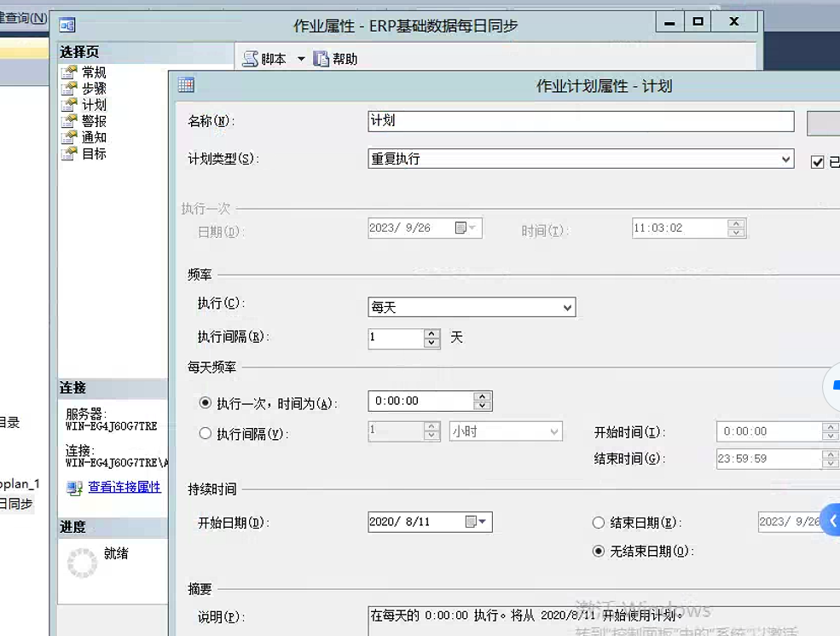Viewport: 840px width, 636px height.
Task: Select the 通知 page icon
Action: click(70, 137)
